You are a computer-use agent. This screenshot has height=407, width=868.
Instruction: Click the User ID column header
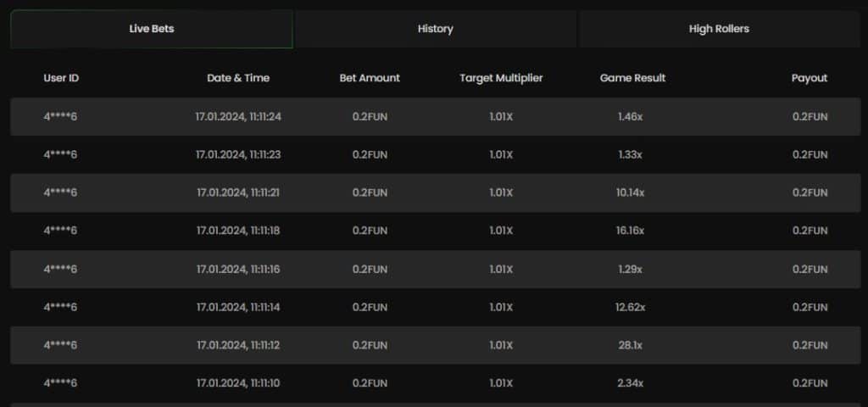[x=61, y=78]
